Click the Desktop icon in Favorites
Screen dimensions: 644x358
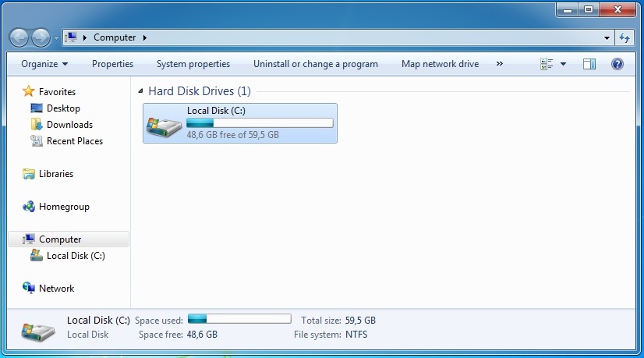point(37,108)
